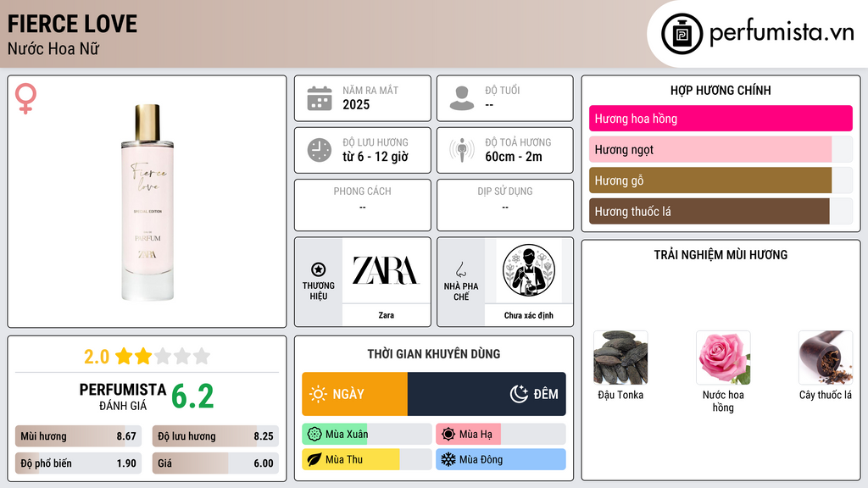Screen dimensions: 868x488
Task: Click the Mùa Xuân season bar
Action: [367, 435]
